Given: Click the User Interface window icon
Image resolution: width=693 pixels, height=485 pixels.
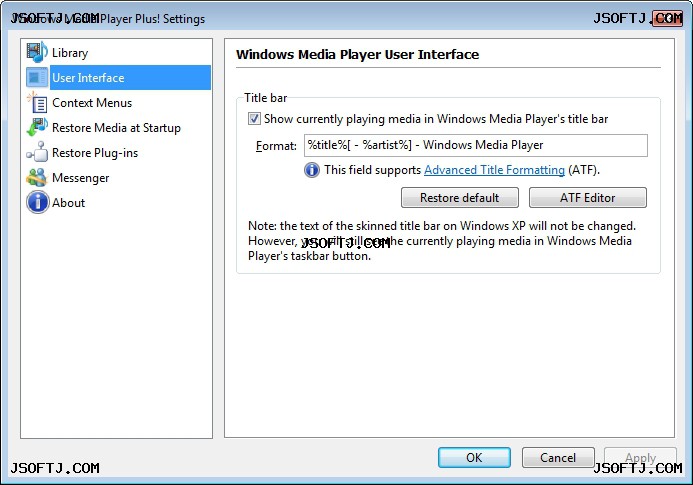Looking at the screenshot, I should point(37,77).
